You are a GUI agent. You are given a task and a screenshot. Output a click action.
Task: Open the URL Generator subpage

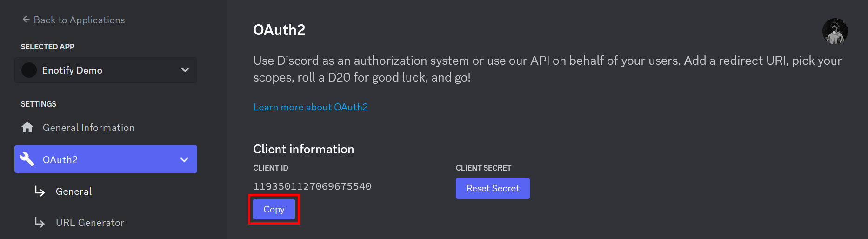click(x=90, y=223)
